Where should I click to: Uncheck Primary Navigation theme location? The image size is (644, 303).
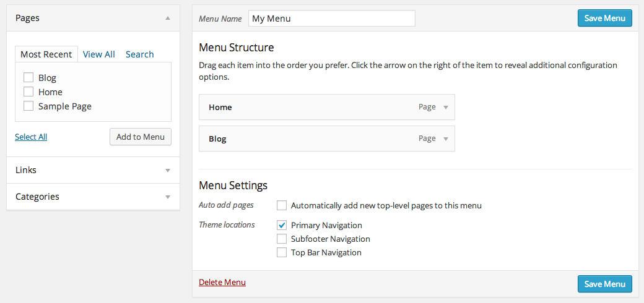pyautogui.click(x=282, y=225)
